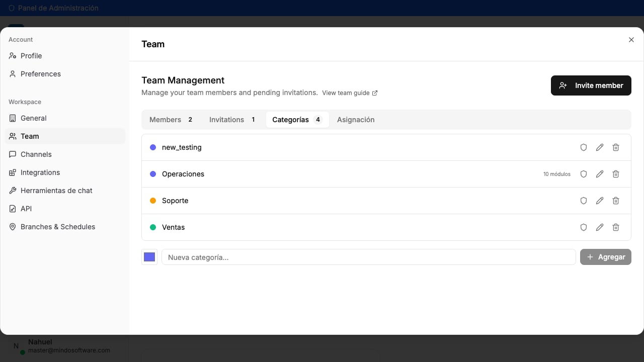This screenshot has height=362, width=644.
Task: Edit the new_testing category with pencil icon
Action: pos(600,147)
